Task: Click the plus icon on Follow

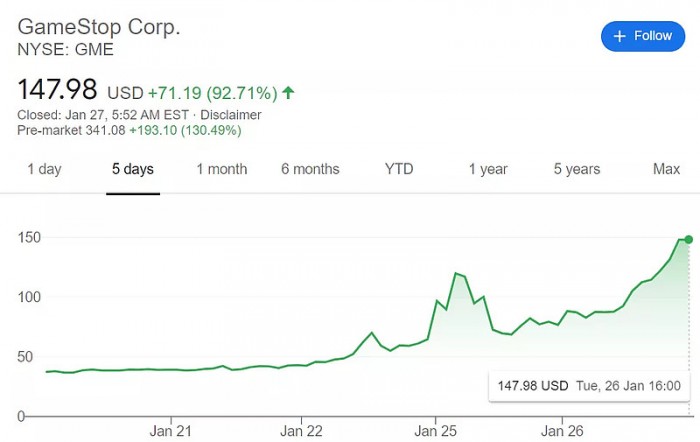Action: (620, 36)
